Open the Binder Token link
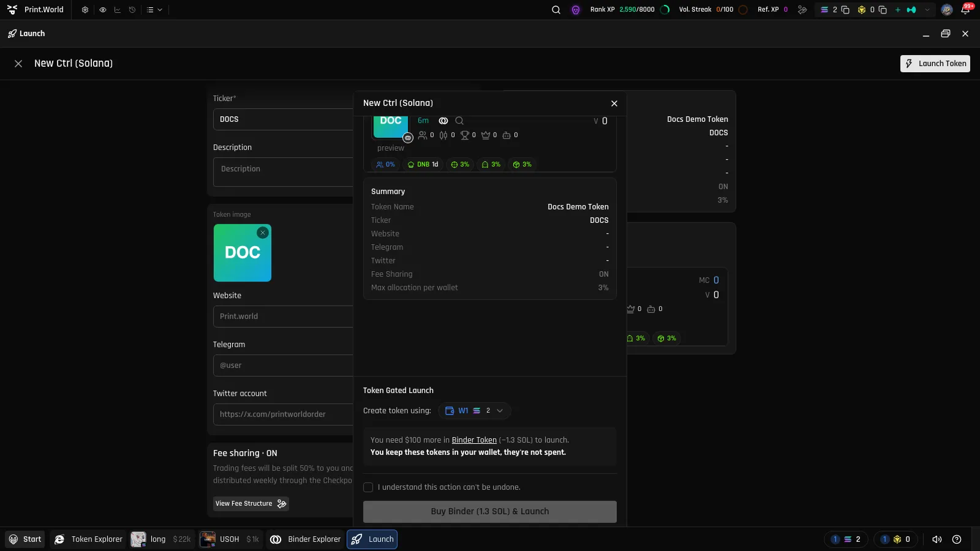Viewport: 980px width, 551px height. [x=474, y=440]
